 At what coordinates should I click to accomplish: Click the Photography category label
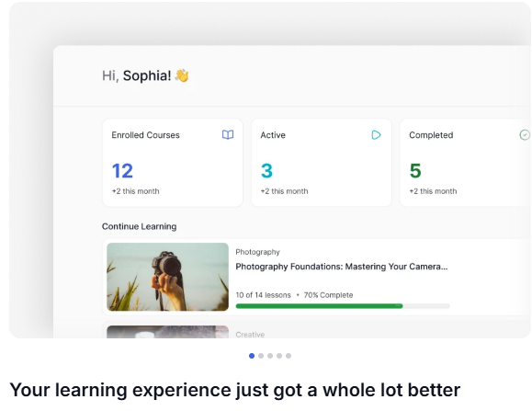[257, 252]
